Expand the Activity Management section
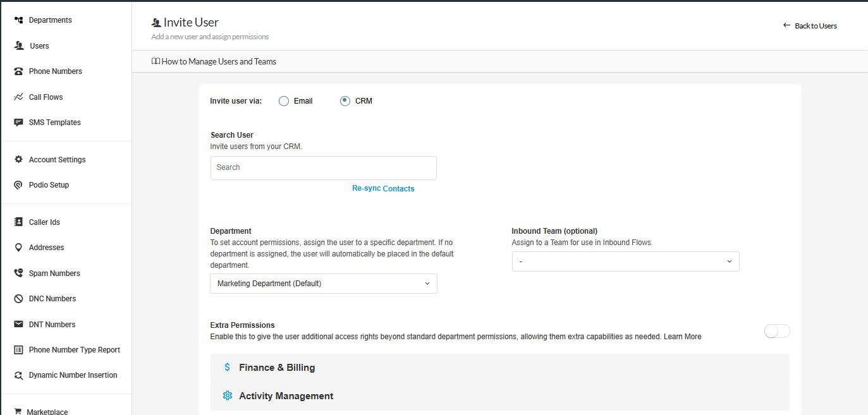 click(286, 396)
